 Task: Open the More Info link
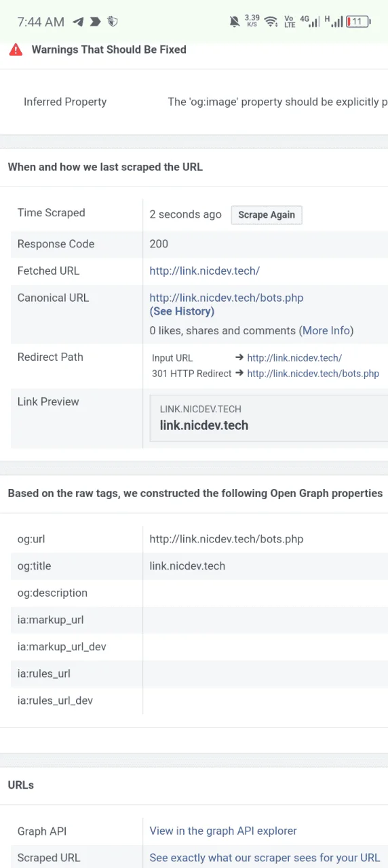[326, 330]
